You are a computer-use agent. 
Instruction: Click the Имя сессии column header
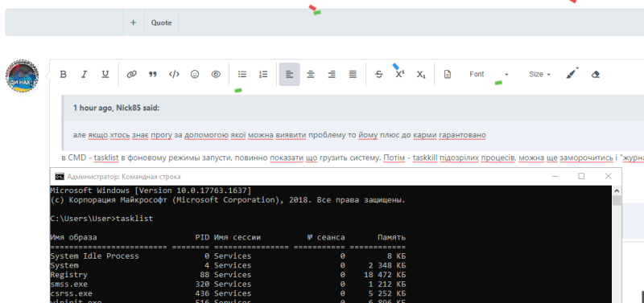[237, 237]
